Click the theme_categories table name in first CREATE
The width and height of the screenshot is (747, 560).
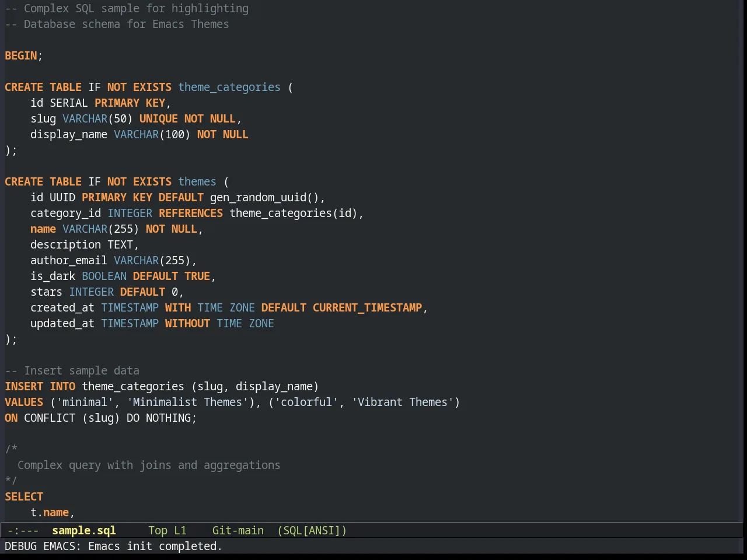pyautogui.click(x=229, y=87)
